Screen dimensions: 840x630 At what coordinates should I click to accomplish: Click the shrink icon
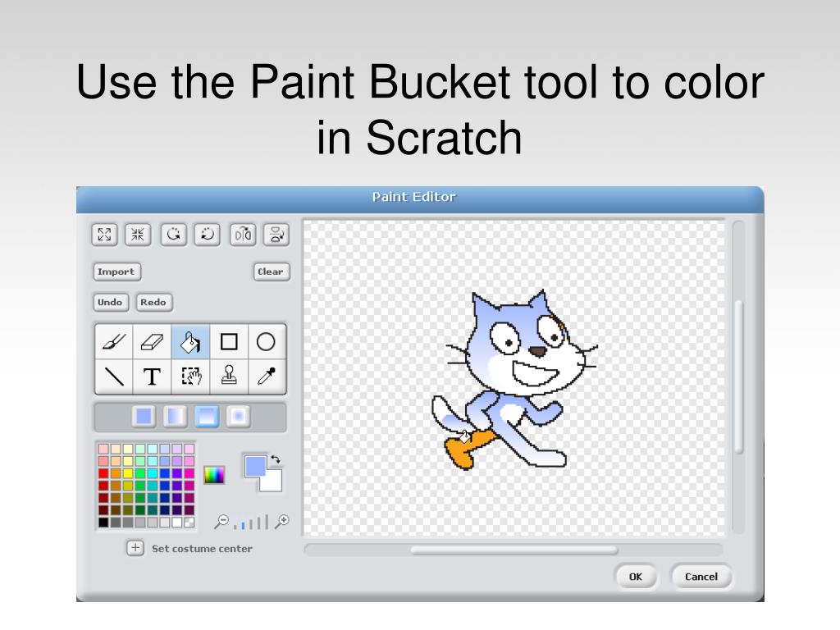tap(138, 234)
